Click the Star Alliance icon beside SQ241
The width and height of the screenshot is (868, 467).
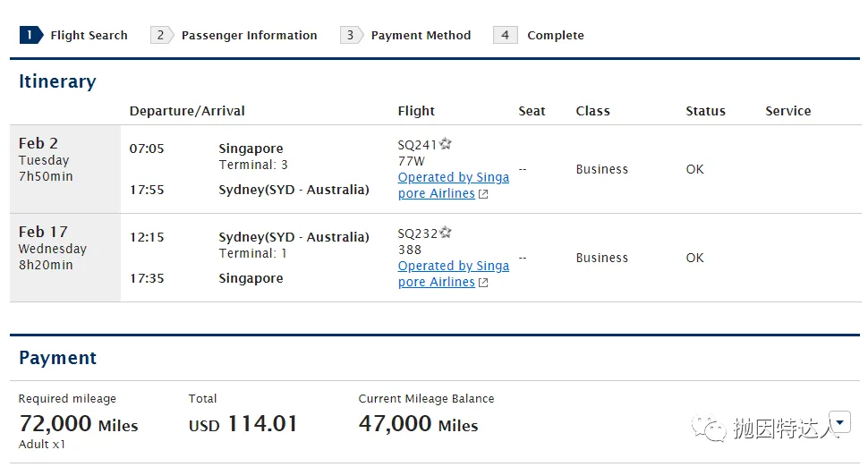click(x=446, y=144)
